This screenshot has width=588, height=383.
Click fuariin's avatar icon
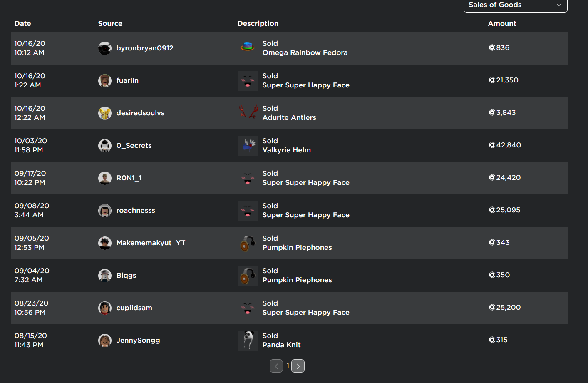pyautogui.click(x=105, y=81)
